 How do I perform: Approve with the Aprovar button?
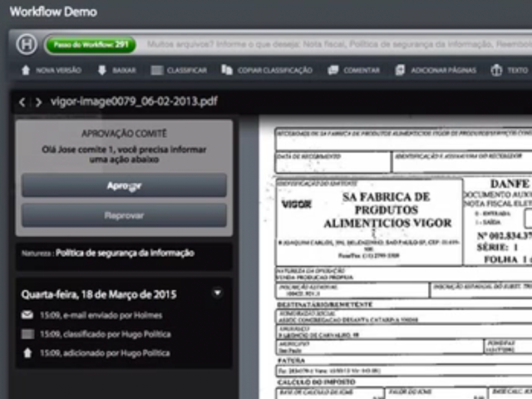coord(124,185)
